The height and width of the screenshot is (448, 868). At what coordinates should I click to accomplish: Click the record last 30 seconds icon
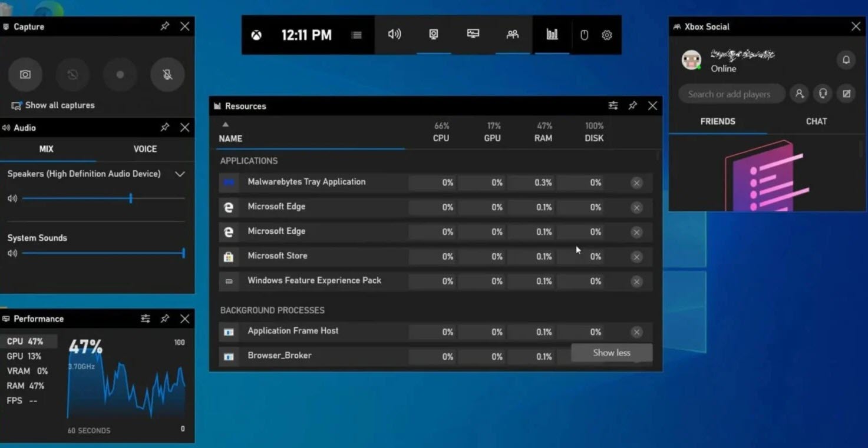tap(72, 75)
